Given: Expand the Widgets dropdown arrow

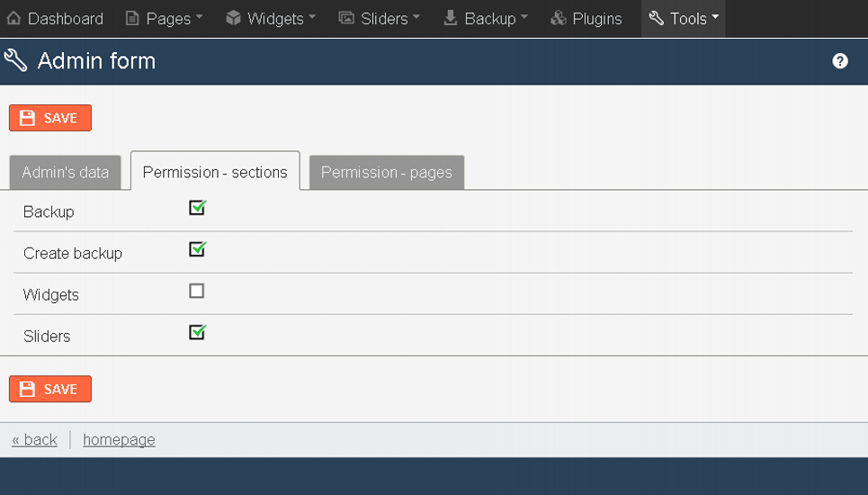Looking at the screenshot, I should [x=312, y=17].
